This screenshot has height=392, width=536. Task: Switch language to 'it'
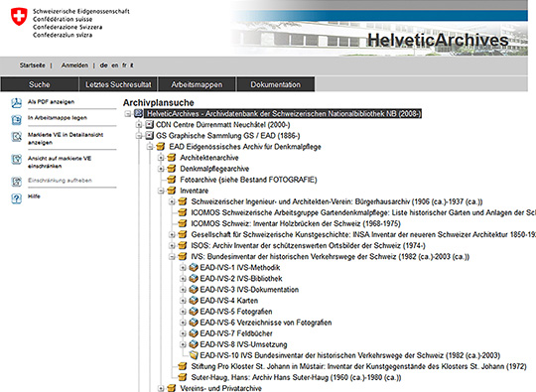(x=132, y=65)
